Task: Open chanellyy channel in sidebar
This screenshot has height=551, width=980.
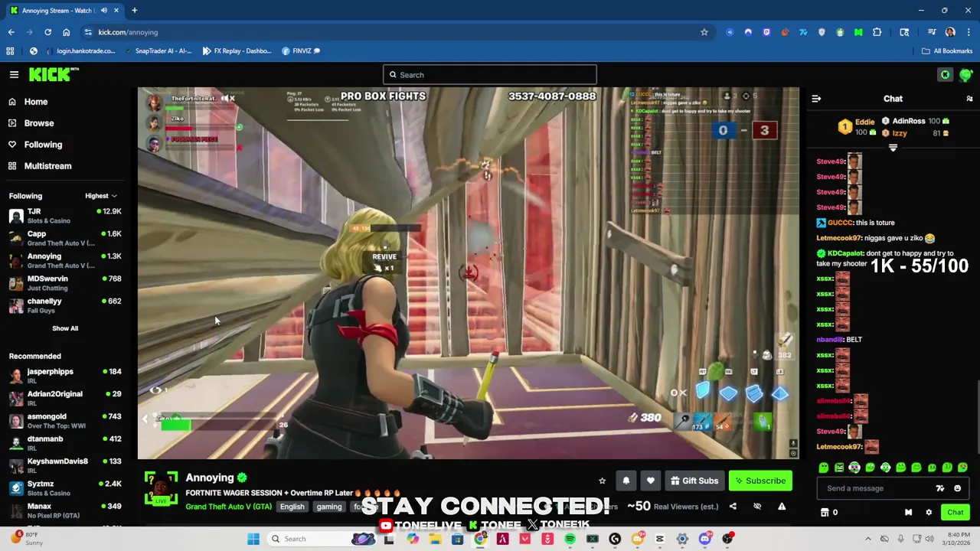Action: 65,305
